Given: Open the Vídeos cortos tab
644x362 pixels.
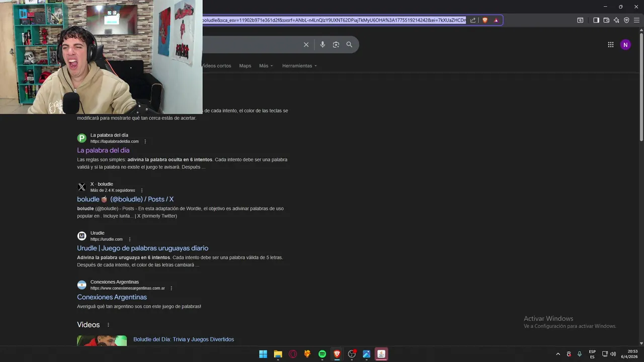Looking at the screenshot, I should pyautogui.click(x=216, y=66).
